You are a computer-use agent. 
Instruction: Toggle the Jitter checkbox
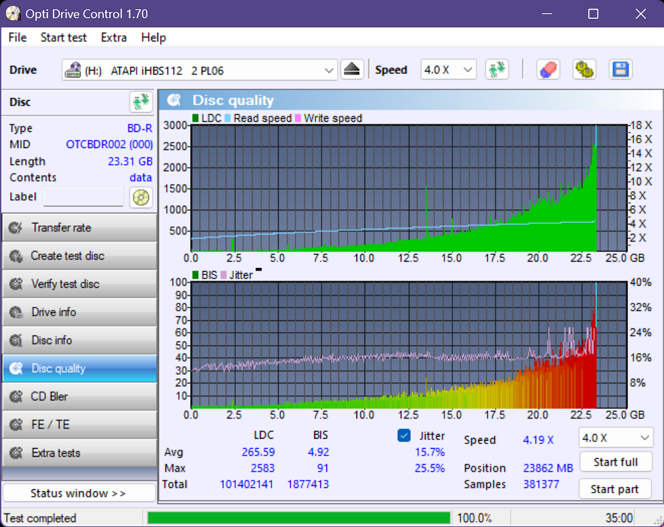[x=404, y=435]
